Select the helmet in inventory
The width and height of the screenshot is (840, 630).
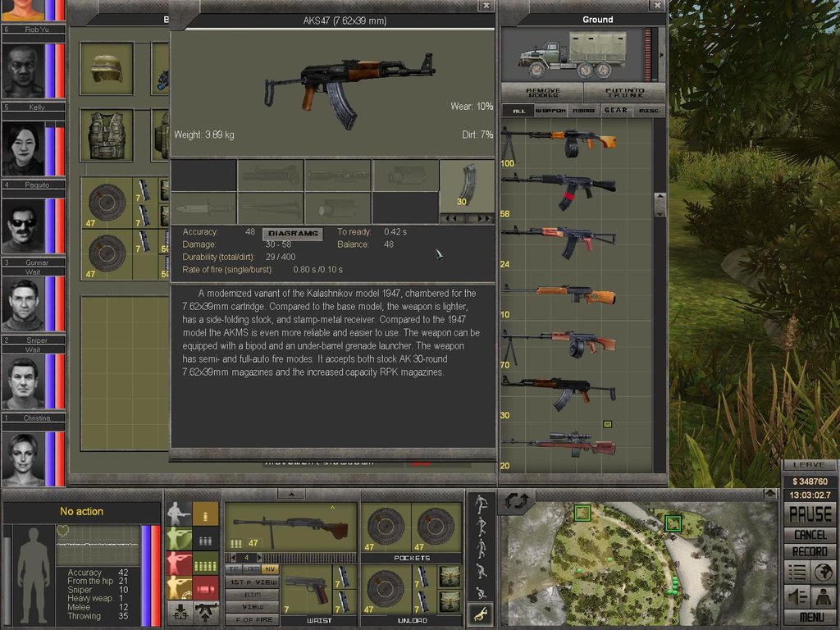click(x=107, y=69)
